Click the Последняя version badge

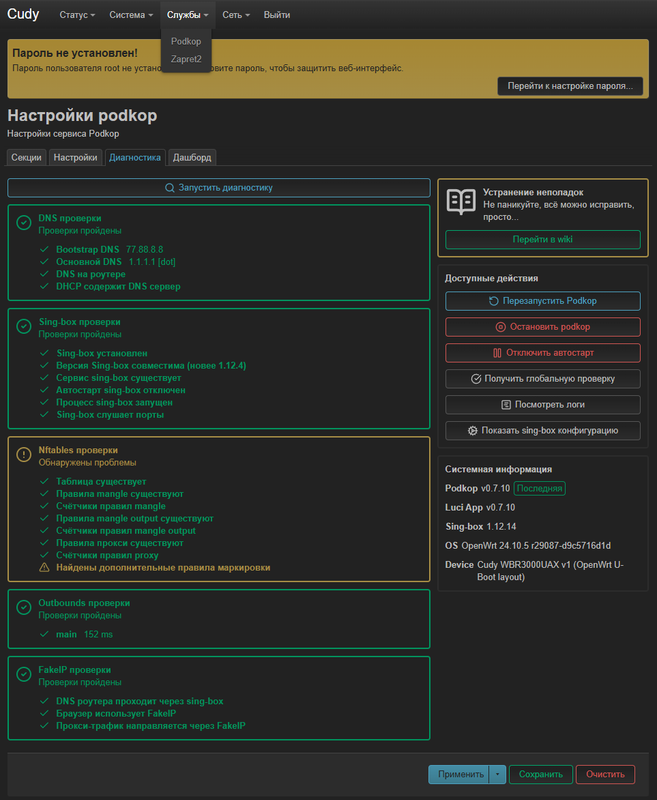click(x=539, y=489)
